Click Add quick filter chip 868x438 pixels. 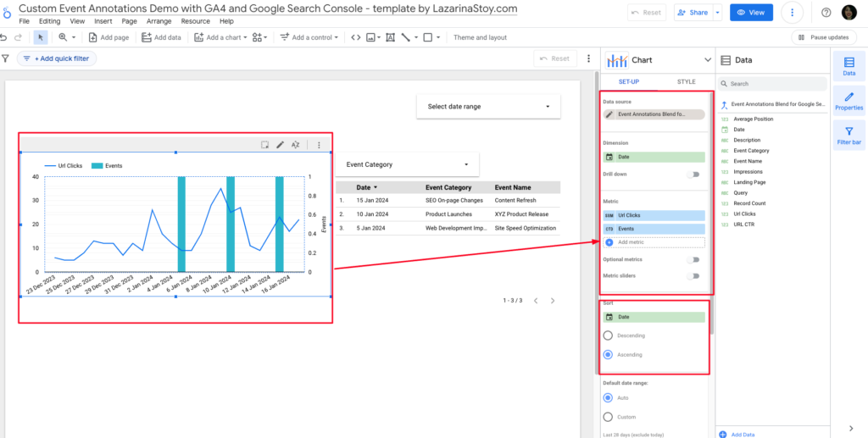(57, 58)
